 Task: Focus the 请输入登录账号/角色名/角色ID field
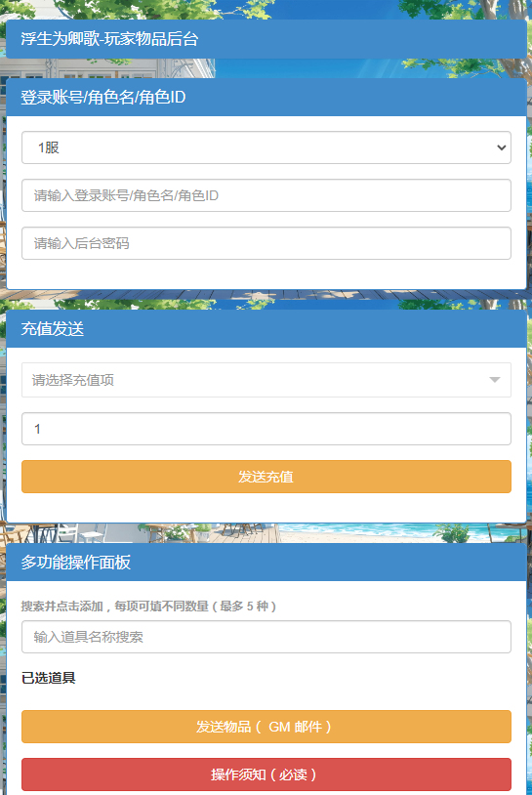[x=266, y=195]
